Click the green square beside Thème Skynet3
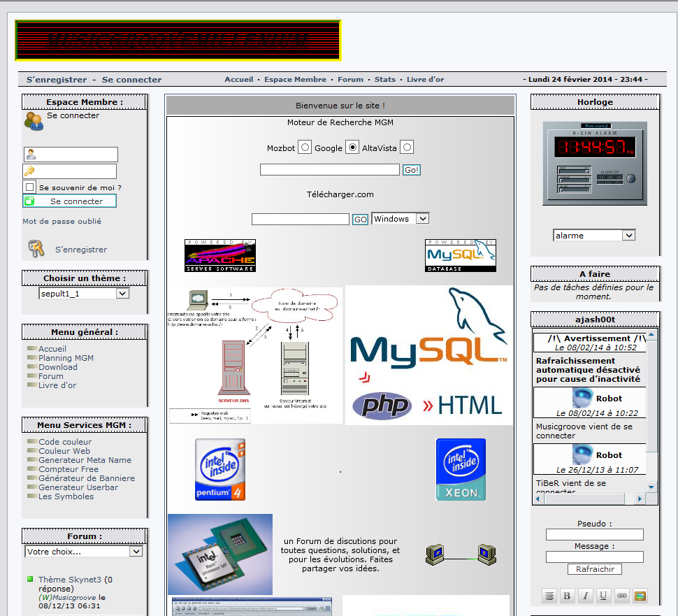The width and height of the screenshot is (678, 616). point(30,579)
